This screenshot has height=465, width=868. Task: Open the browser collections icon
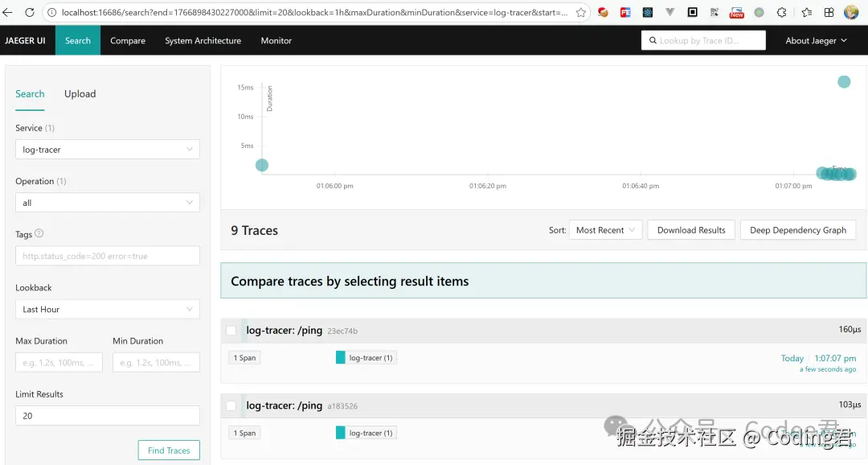[x=829, y=12]
